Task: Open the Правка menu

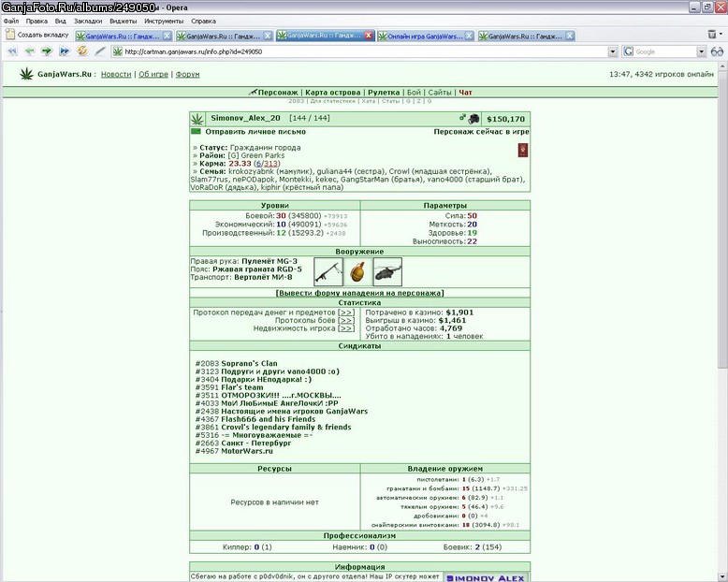Action: point(36,21)
